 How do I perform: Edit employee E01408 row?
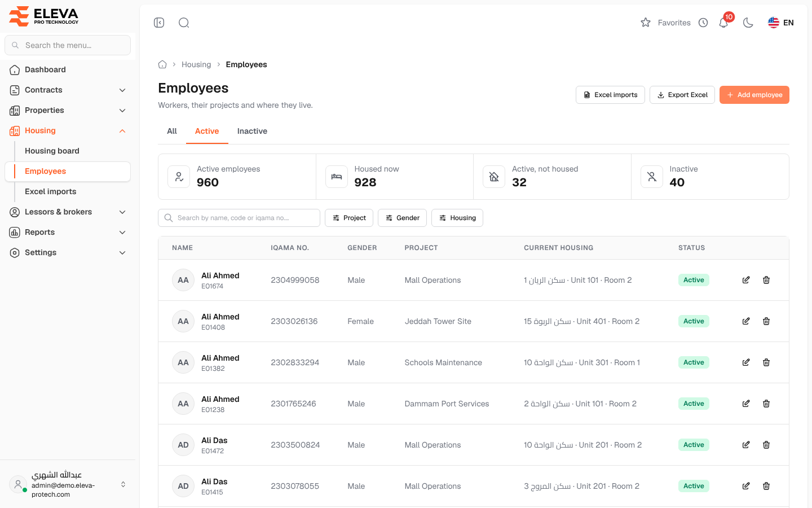tap(746, 321)
